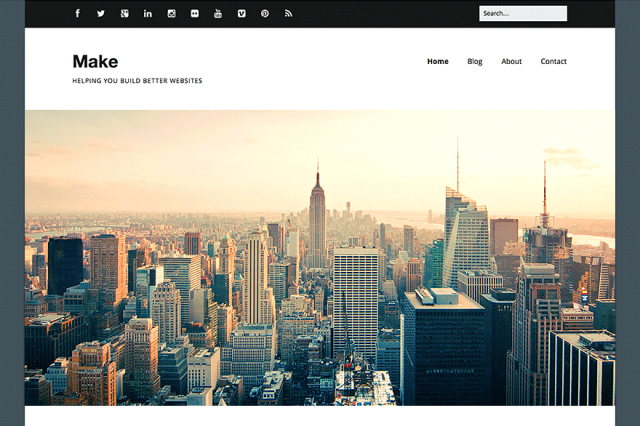This screenshot has height=426, width=640.
Task: Open the Pinterest social icon
Action: [265, 13]
